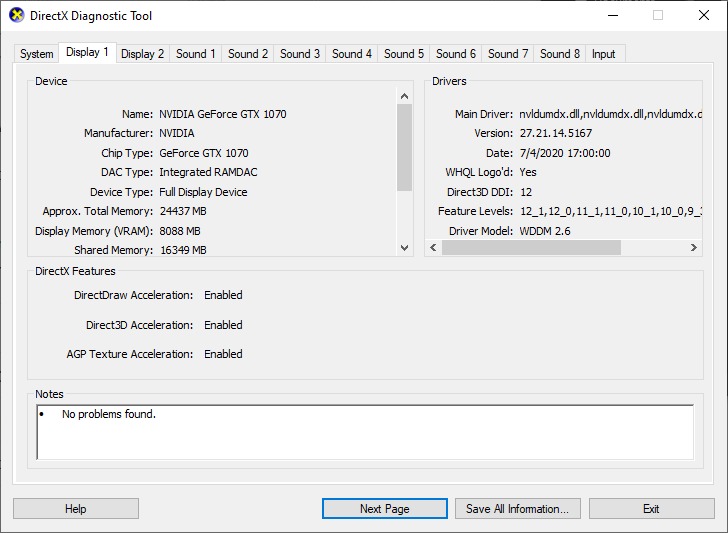Viewport: 728px width, 533px height.
Task: Switch to the Sound 2 tab
Action: (247, 54)
